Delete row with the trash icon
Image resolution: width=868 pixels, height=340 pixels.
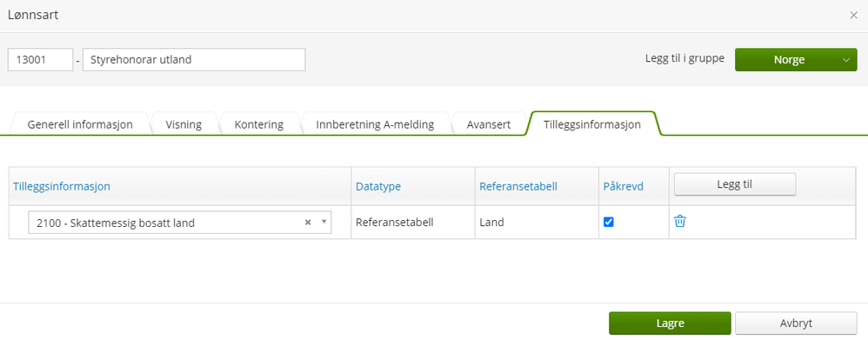680,222
